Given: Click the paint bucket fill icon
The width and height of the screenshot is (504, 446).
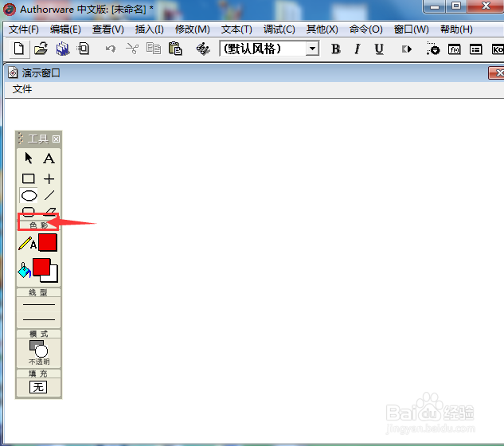Looking at the screenshot, I should pyautogui.click(x=25, y=270).
